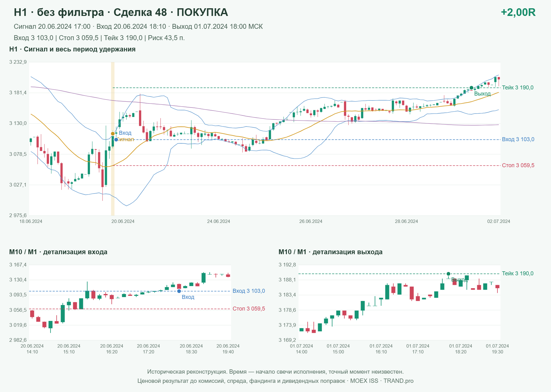Click the green exit dot in exit detail chart
The height and width of the screenshot is (392, 551).
coord(448,274)
